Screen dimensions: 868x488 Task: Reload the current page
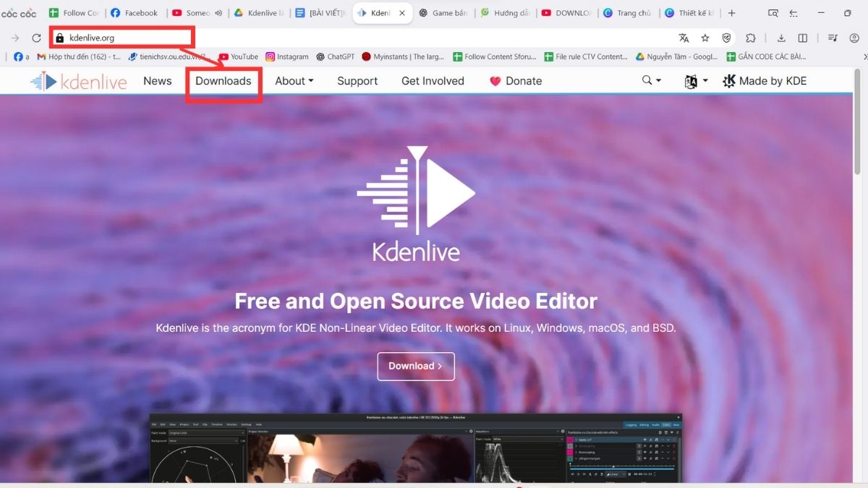pyautogui.click(x=36, y=38)
